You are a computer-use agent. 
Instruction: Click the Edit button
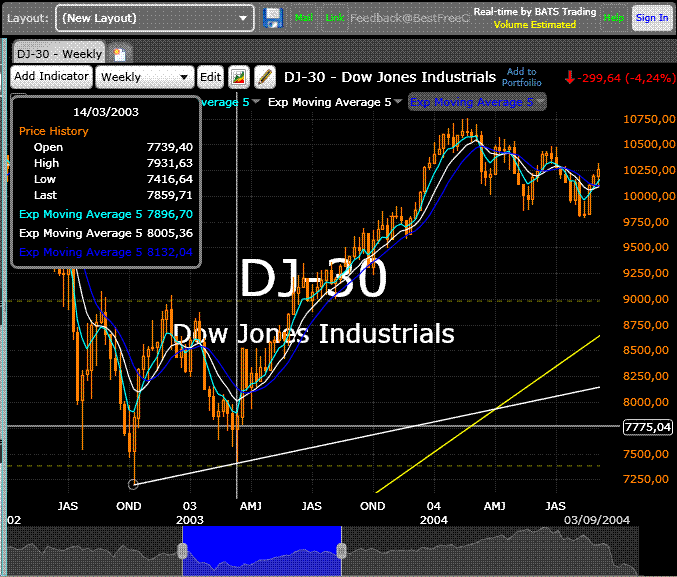[x=210, y=77]
